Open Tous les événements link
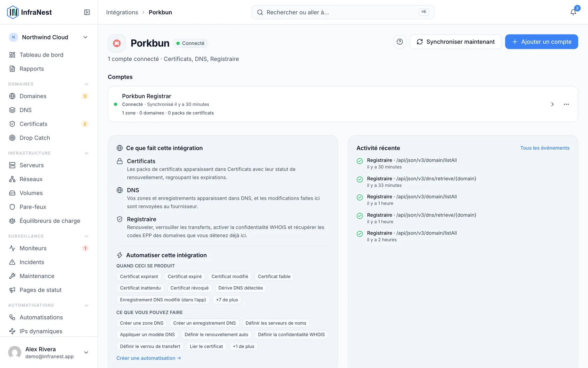 click(x=545, y=148)
